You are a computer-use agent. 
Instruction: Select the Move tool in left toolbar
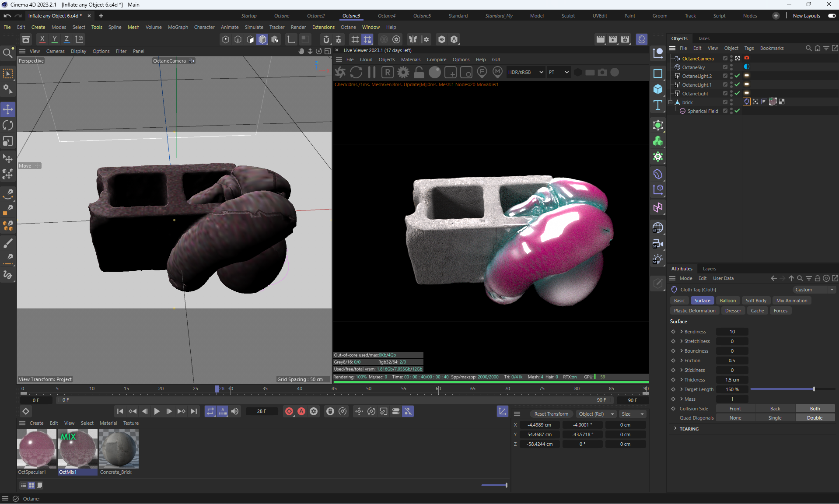point(8,109)
